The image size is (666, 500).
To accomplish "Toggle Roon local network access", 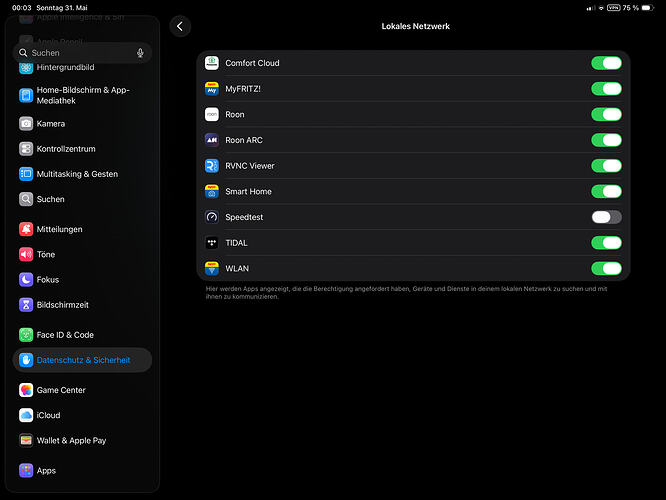I will click(606, 114).
